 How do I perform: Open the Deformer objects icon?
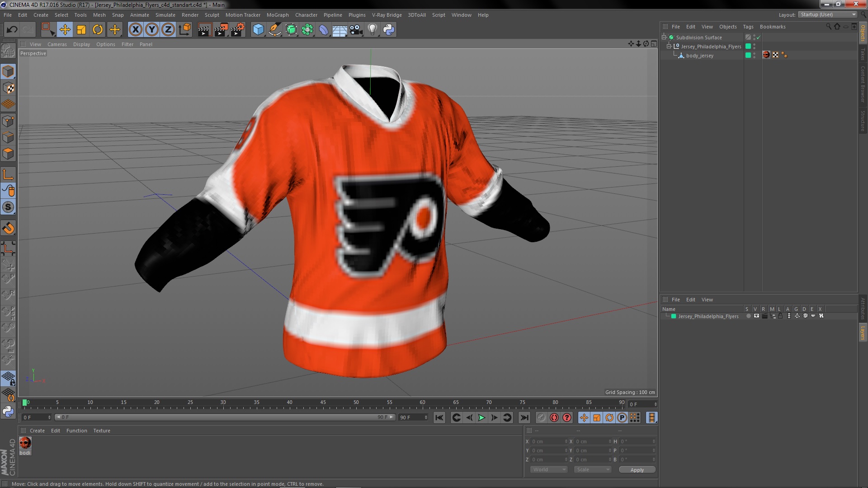coord(324,30)
